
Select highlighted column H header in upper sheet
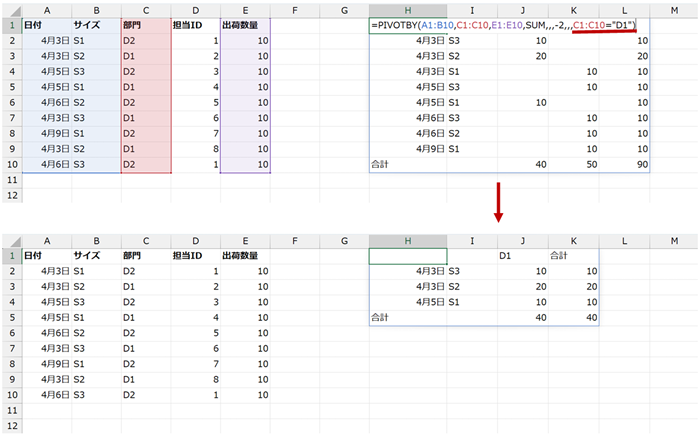[x=408, y=11]
